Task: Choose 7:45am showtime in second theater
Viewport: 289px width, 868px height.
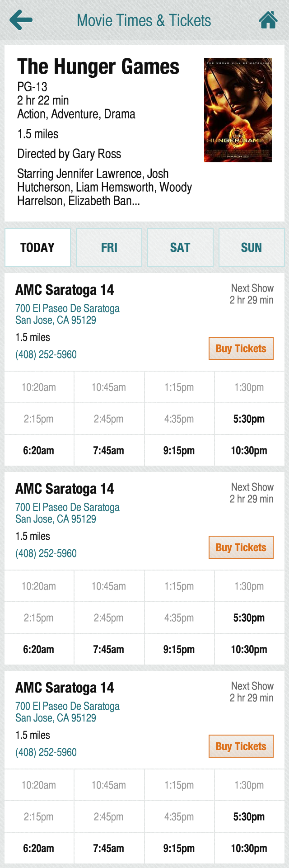Action: [109, 650]
